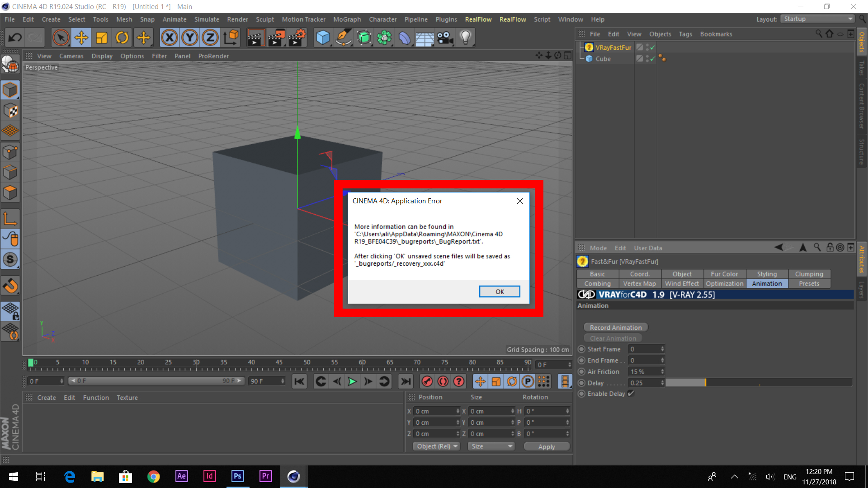Image resolution: width=868 pixels, height=488 pixels.
Task: Select Texture mode checkered cube icon
Action: [10, 110]
